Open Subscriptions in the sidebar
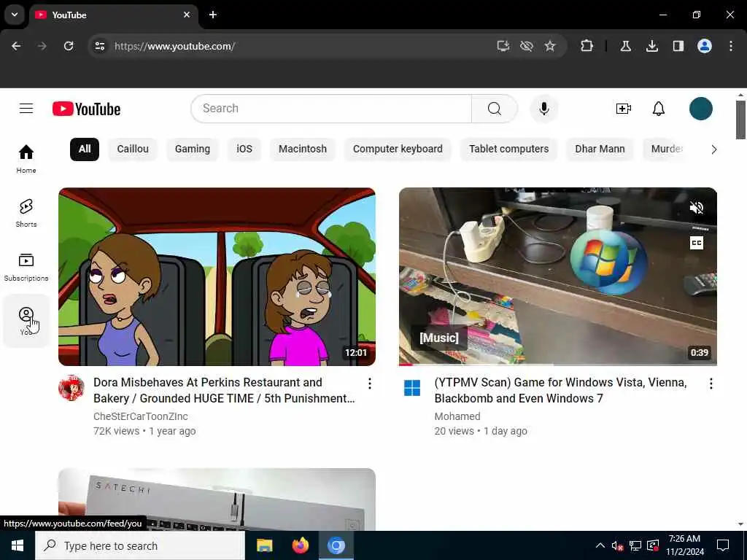Image resolution: width=747 pixels, height=560 pixels. pos(26,267)
